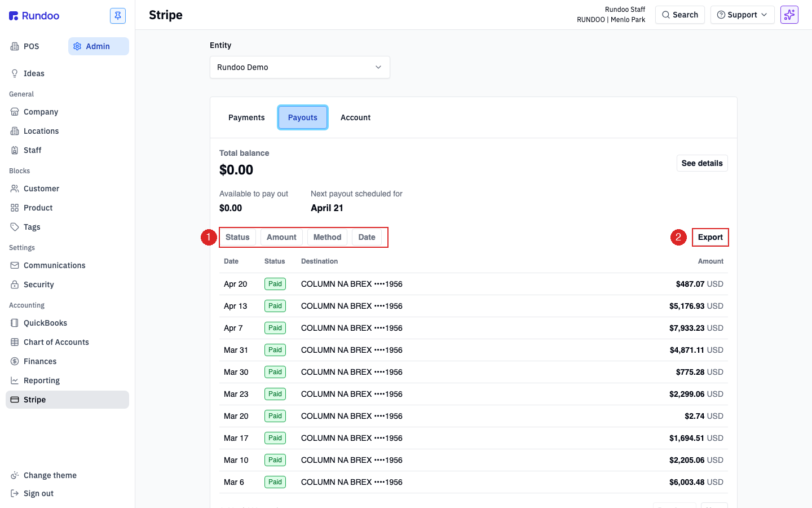Switch to the Payments tab

(246, 117)
